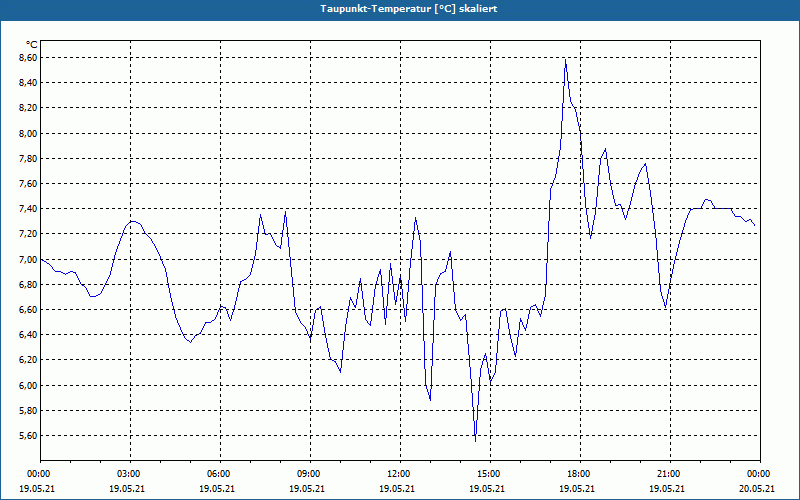Select the 21:00 time label

click(668, 474)
